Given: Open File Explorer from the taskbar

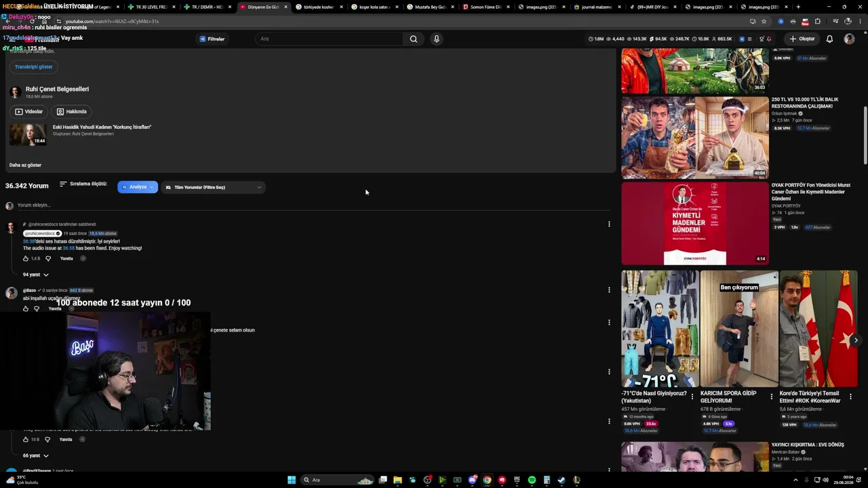Looking at the screenshot, I should click(397, 480).
